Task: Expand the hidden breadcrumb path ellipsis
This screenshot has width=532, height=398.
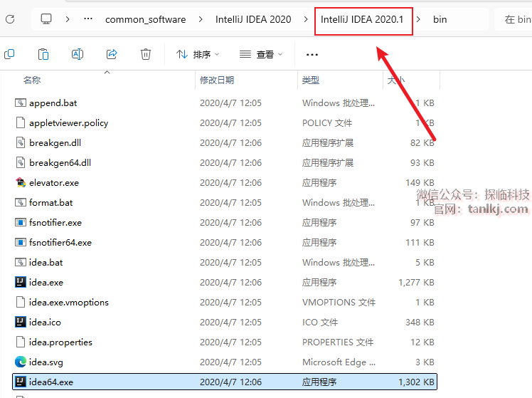Action: 88,19
